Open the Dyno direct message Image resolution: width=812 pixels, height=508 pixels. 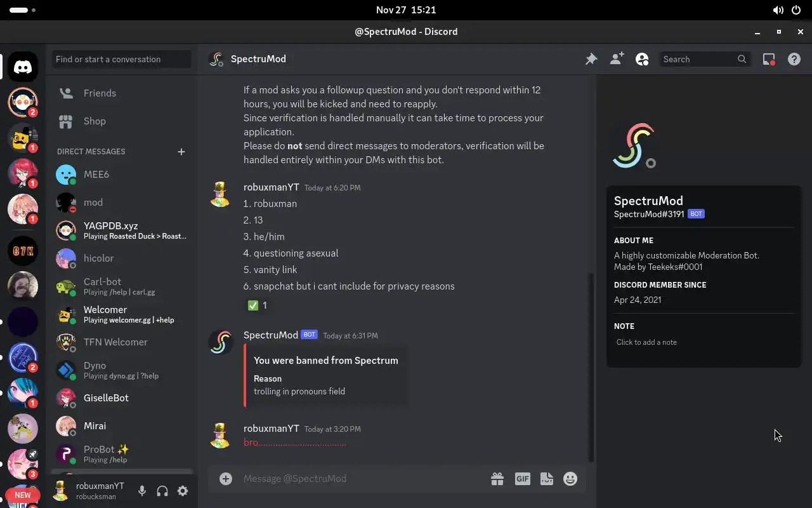coord(122,370)
